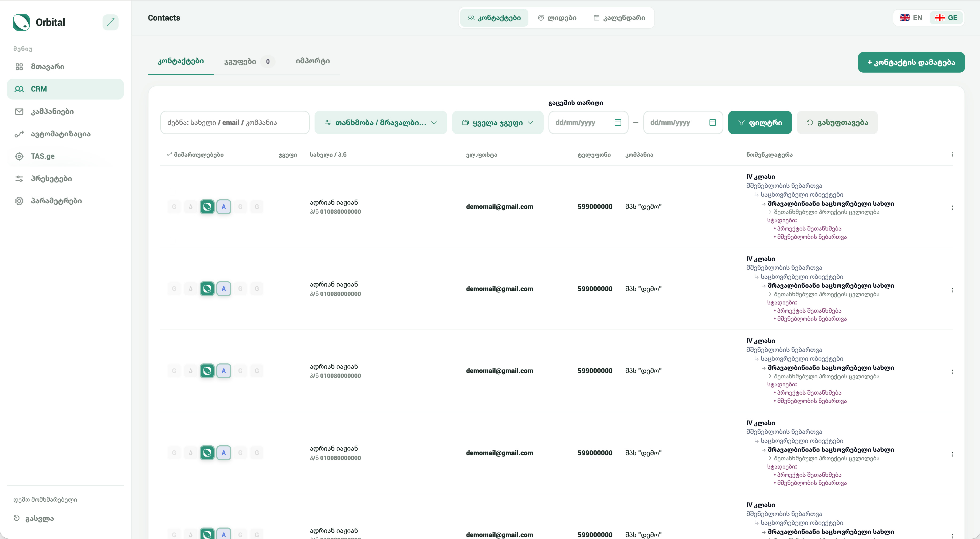Click the სახელი / პ.ნ column header
The width and height of the screenshot is (980, 539).
(328, 155)
